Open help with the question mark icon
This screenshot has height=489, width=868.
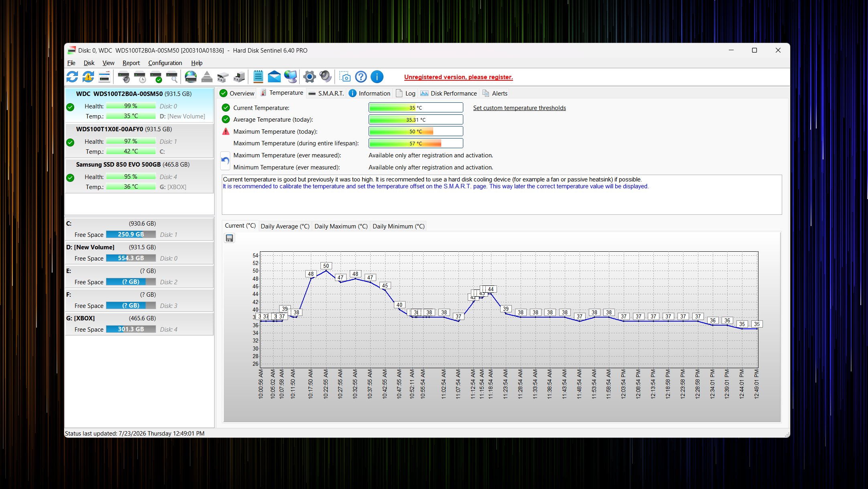[x=361, y=77]
